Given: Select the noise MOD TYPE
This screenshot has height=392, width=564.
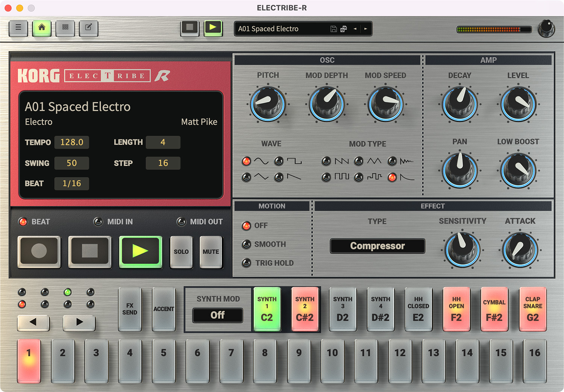Looking at the screenshot, I should 392,161.
